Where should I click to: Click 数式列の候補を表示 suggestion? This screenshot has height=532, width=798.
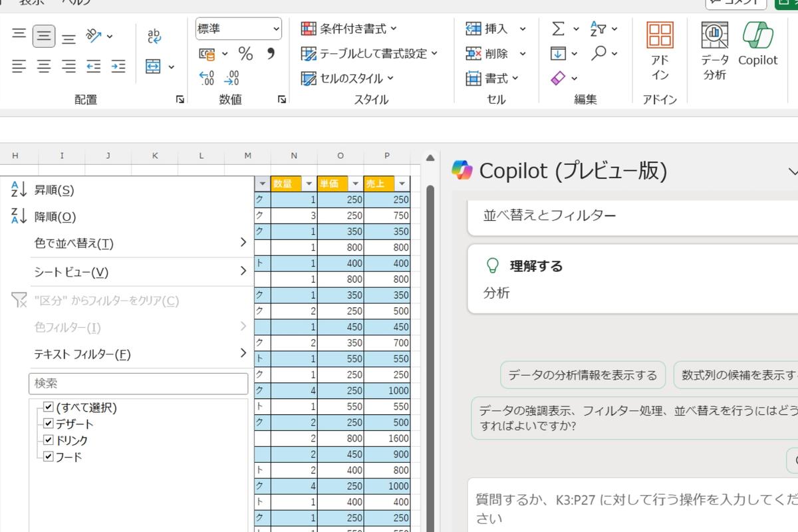tap(735, 375)
